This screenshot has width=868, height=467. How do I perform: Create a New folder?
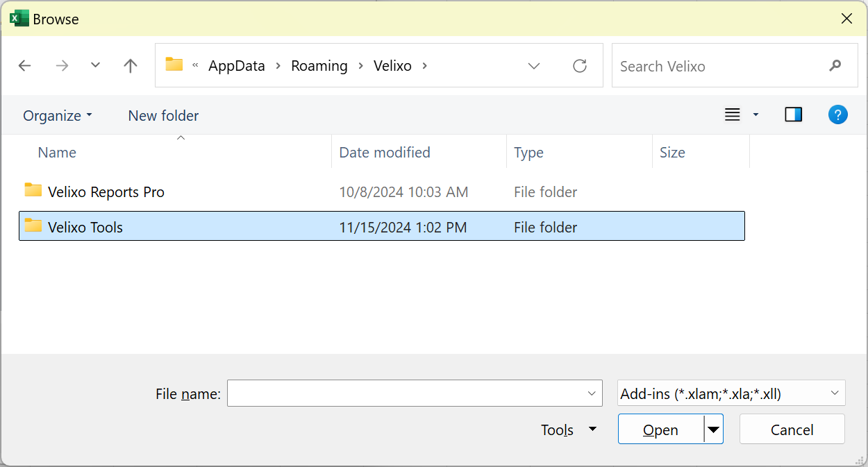163,116
